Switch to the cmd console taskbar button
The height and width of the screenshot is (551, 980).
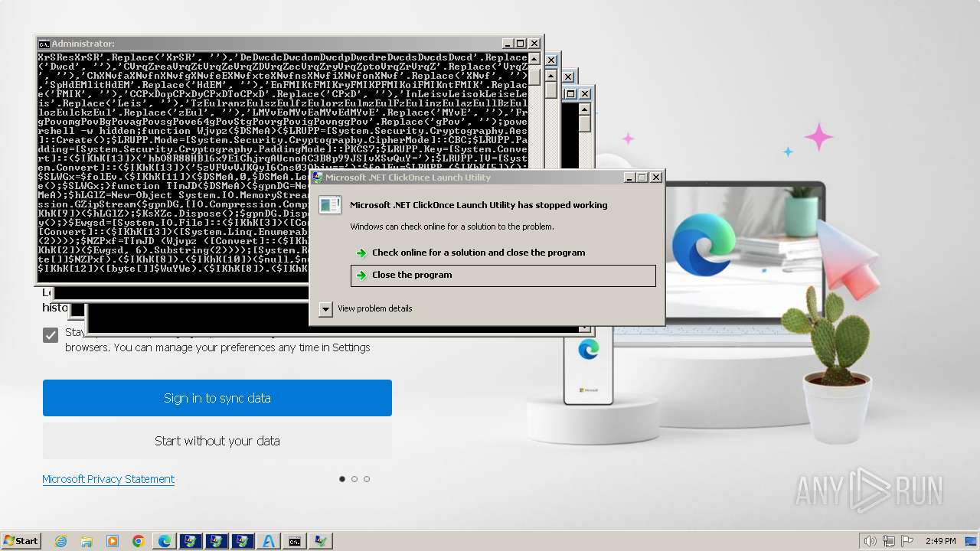coord(295,541)
